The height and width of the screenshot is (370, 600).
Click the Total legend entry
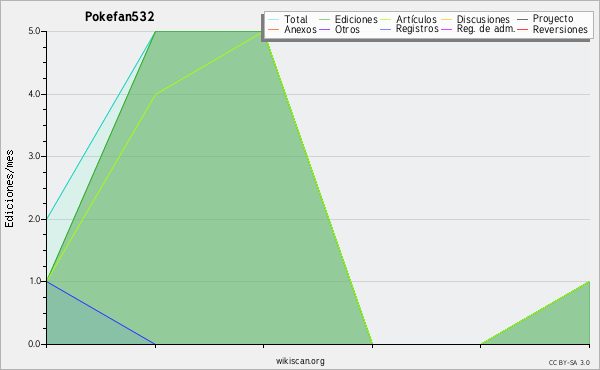[296, 19]
